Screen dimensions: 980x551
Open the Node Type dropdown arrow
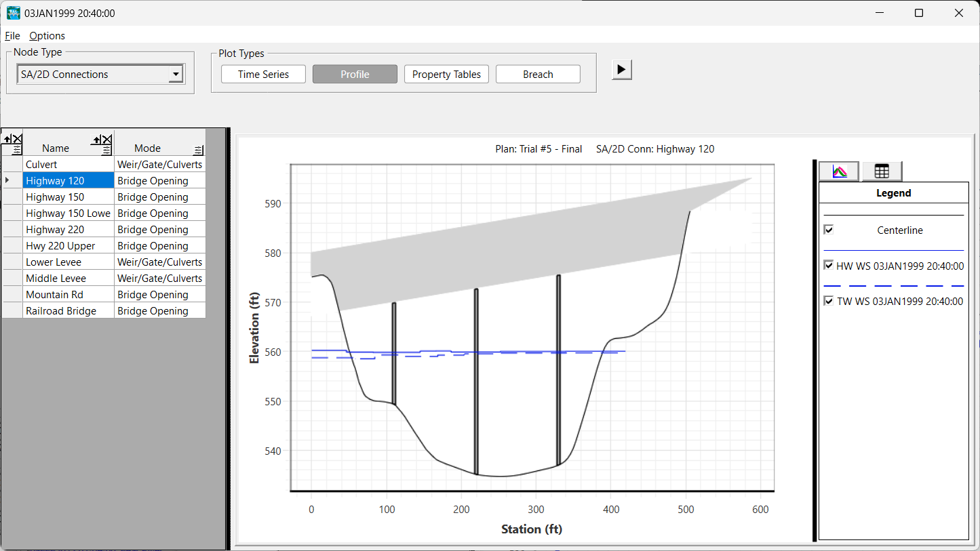(176, 75)
